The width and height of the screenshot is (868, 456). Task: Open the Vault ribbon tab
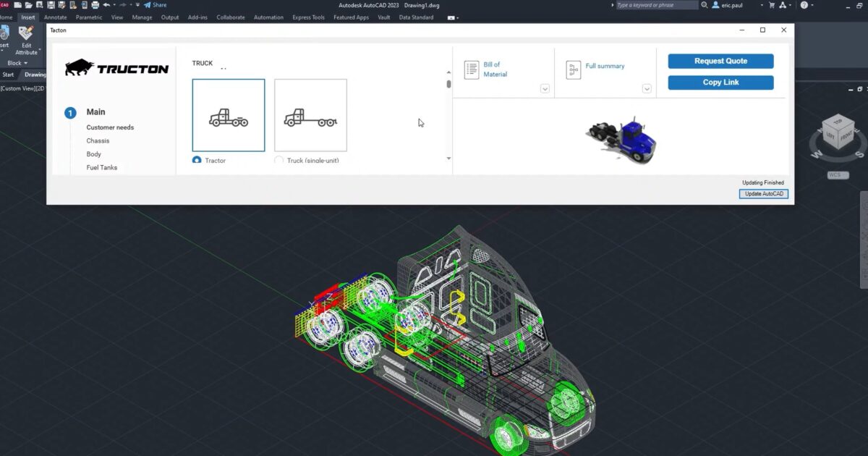(x=384, y=17)
